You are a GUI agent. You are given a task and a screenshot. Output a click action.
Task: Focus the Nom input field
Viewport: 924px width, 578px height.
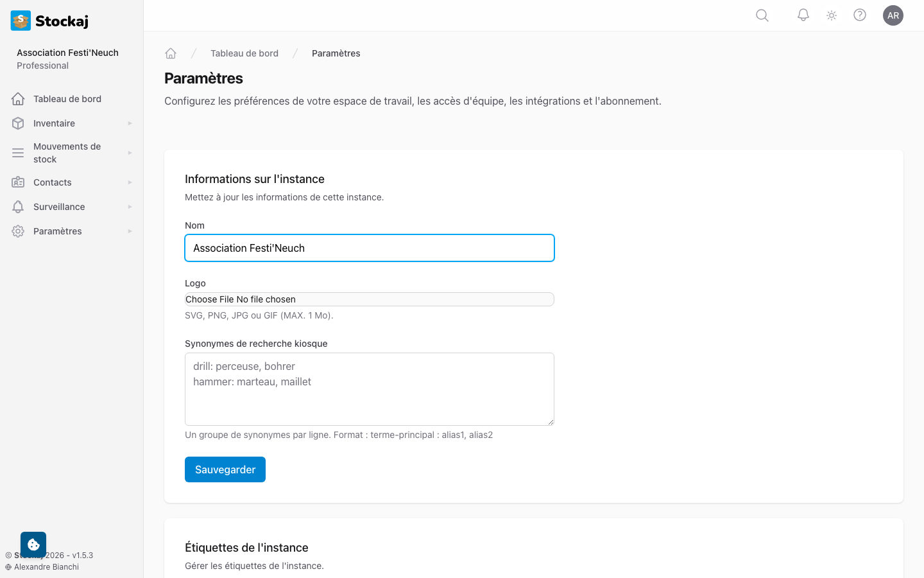tap(370, 248)
